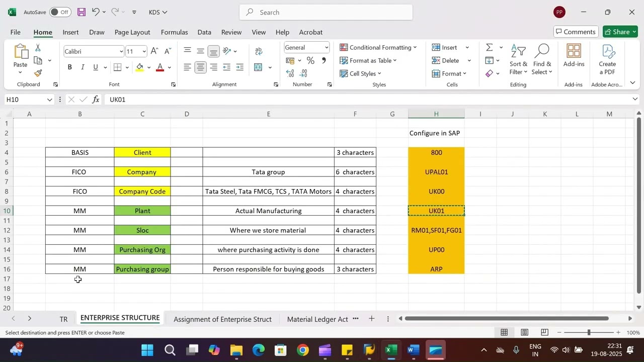Click Increase Font Size icon
Image resolution: width=644 pixels, height=362 pixels.
tap(154, 51)
